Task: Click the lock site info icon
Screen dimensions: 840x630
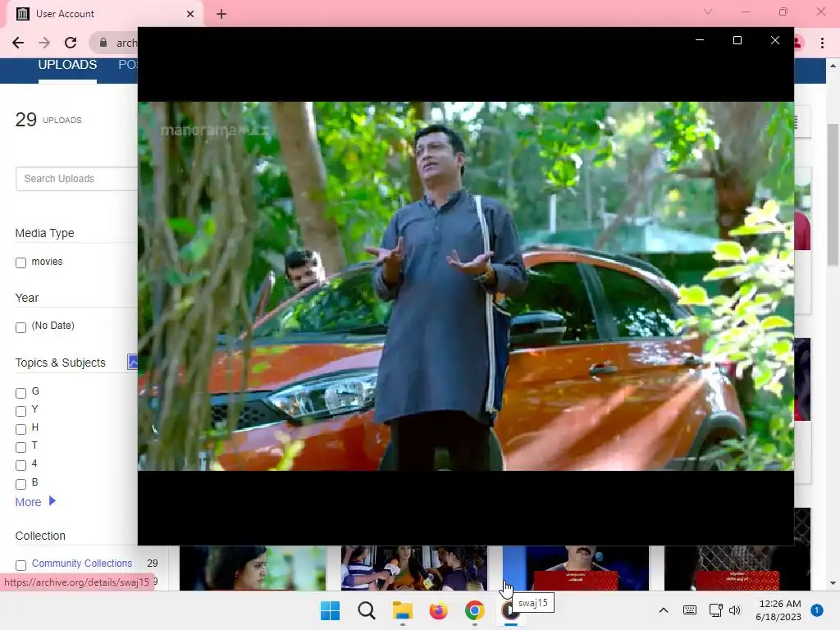Action: [103, 43]
